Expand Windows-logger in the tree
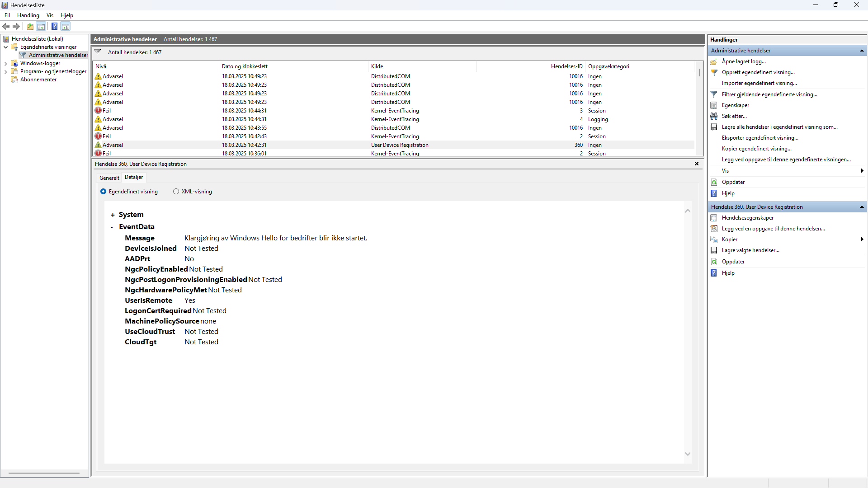The width and height of the screenshot is (868, 488). pyautogui.click(x=5, y=64)
